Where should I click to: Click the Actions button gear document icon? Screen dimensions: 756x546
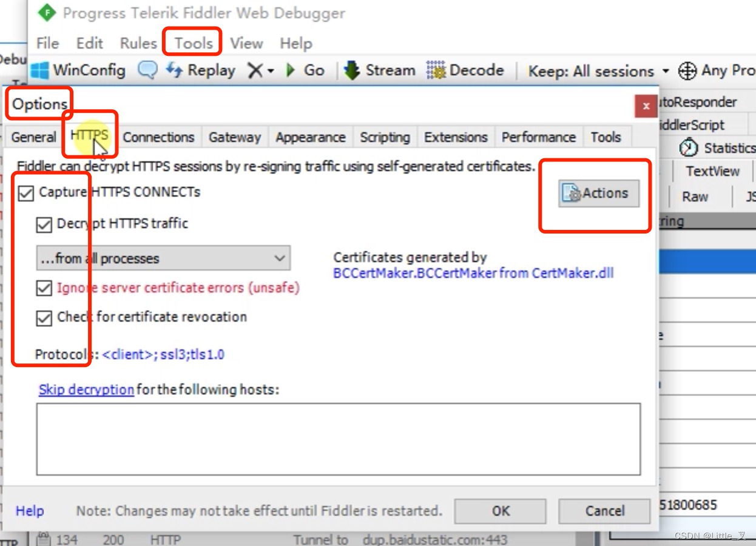tap(572, 194)
